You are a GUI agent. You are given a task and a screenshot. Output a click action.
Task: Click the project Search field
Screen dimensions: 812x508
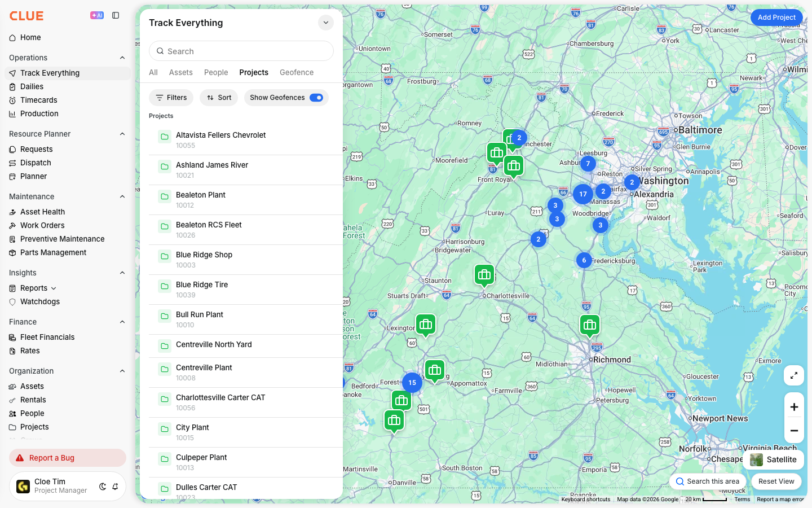(241, 51)
